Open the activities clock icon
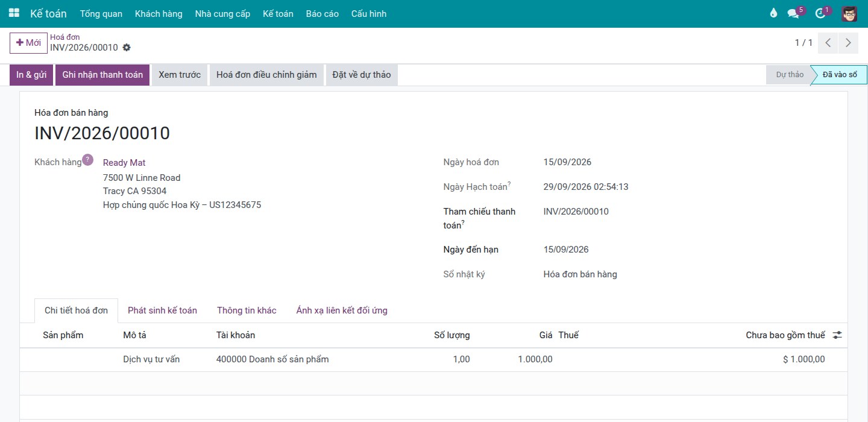This screenshot has width=868, height=422. [820, 13]
